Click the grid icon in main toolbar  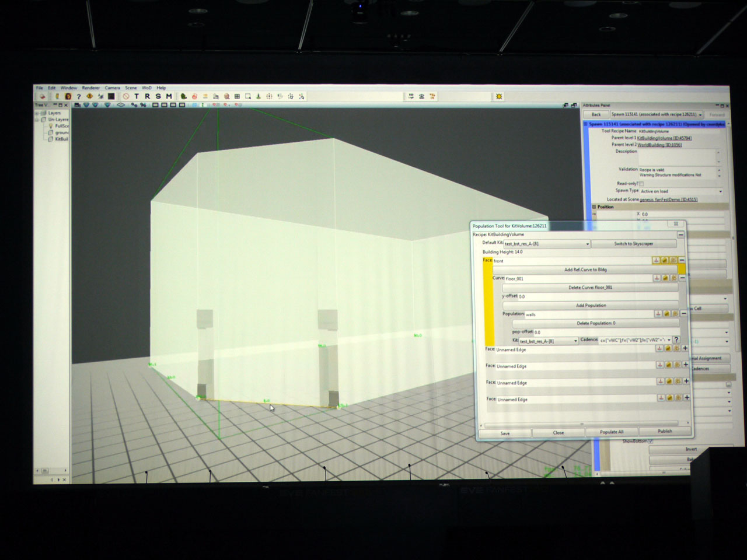(237, 96)
